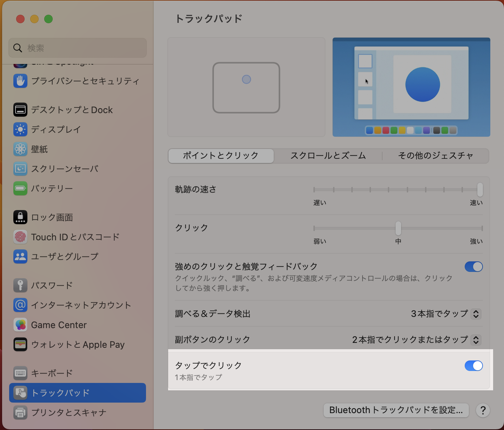Click the Touch ID fingerprint icon
This screenshot has height=430, width=504.
click(20, 237)
